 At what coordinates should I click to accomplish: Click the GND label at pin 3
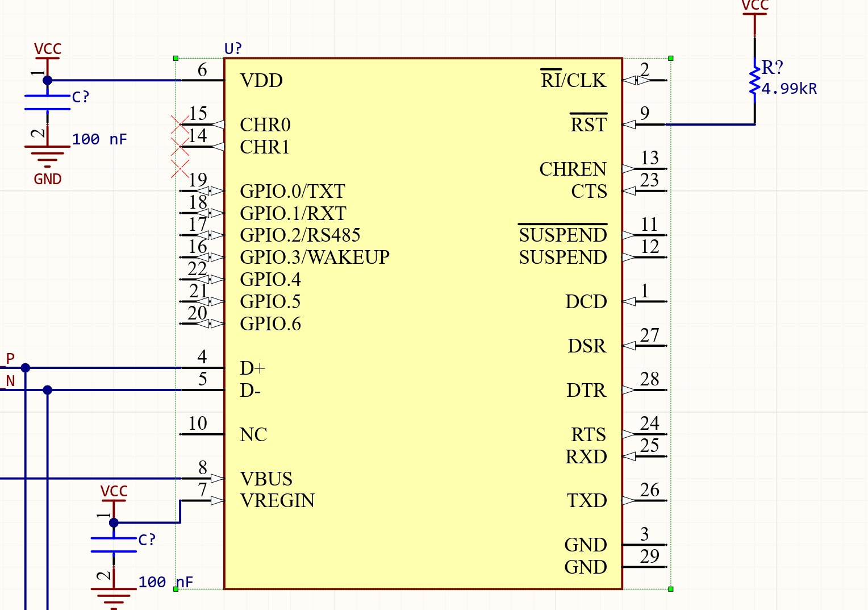pos(586,545)
